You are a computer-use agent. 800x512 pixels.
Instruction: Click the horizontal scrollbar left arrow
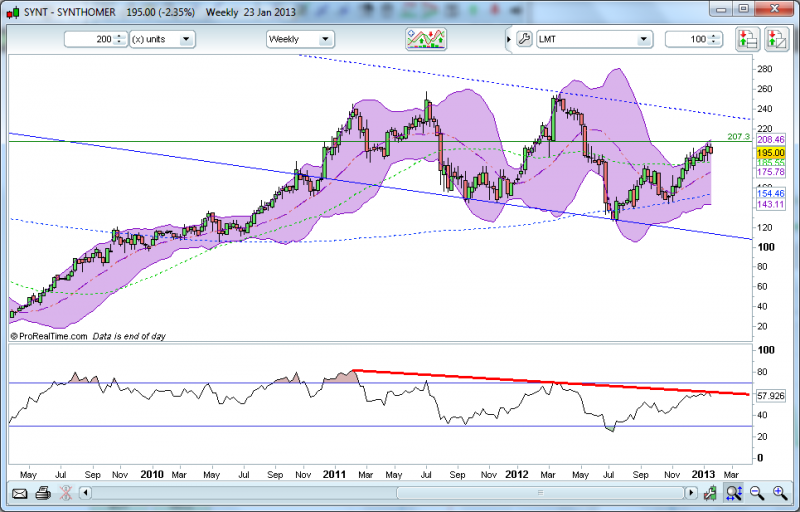(x=85, y=493)
